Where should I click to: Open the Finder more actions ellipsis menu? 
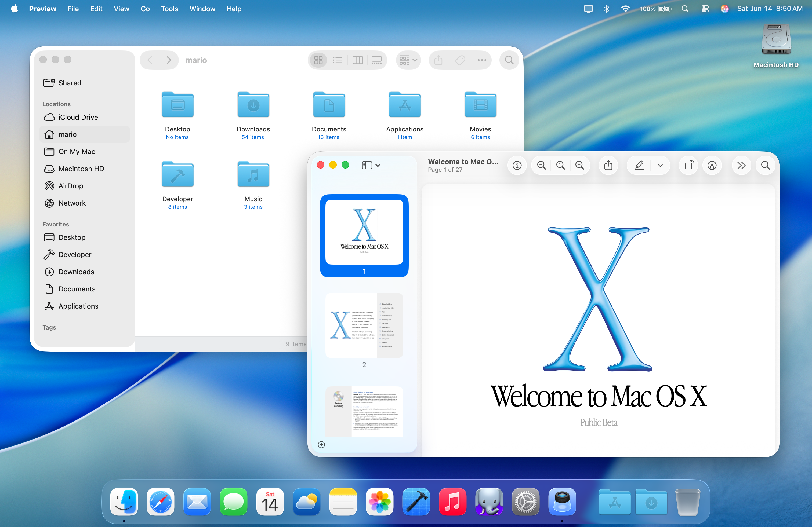[482, 60]
